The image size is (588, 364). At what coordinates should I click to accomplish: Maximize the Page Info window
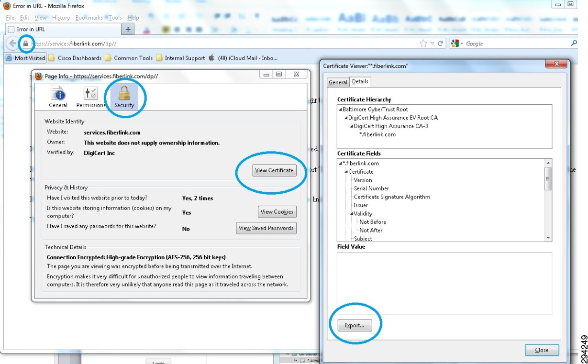[x=279, y=74]
